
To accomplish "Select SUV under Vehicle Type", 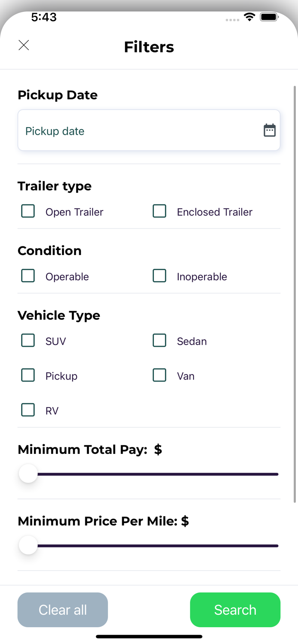I will point(28,340).
